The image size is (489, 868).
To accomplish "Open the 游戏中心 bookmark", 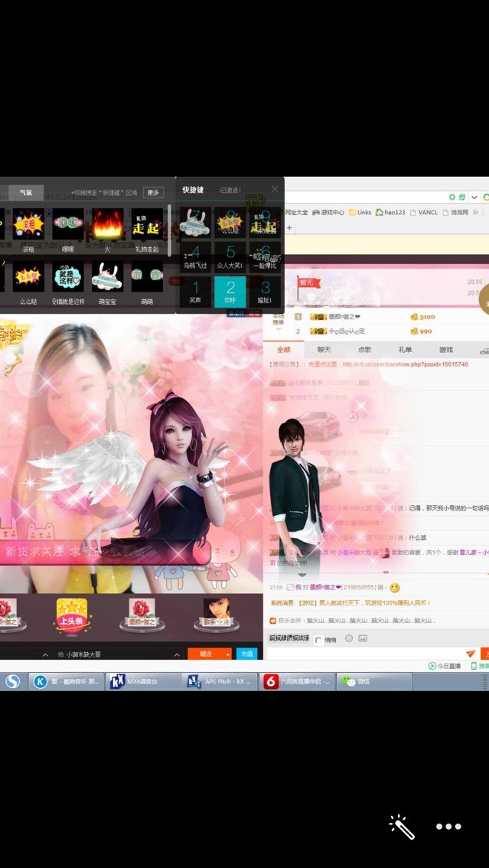I will pyautogui.click(x=328, y=212).
